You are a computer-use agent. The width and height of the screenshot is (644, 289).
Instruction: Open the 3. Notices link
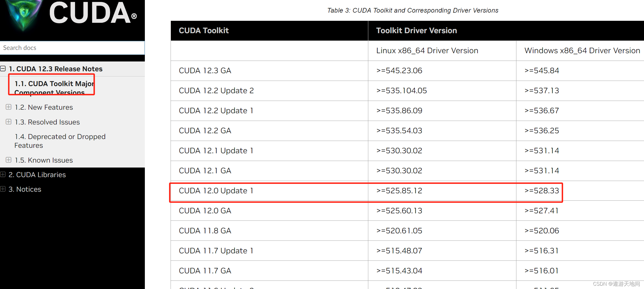click(x=25, y=189)
